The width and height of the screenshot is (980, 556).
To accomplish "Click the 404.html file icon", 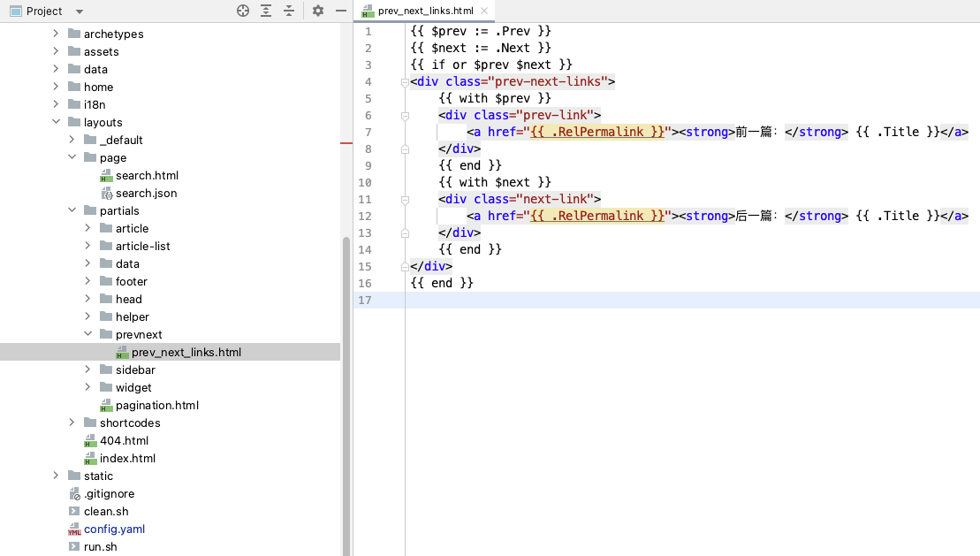I will tap(91, 441).
